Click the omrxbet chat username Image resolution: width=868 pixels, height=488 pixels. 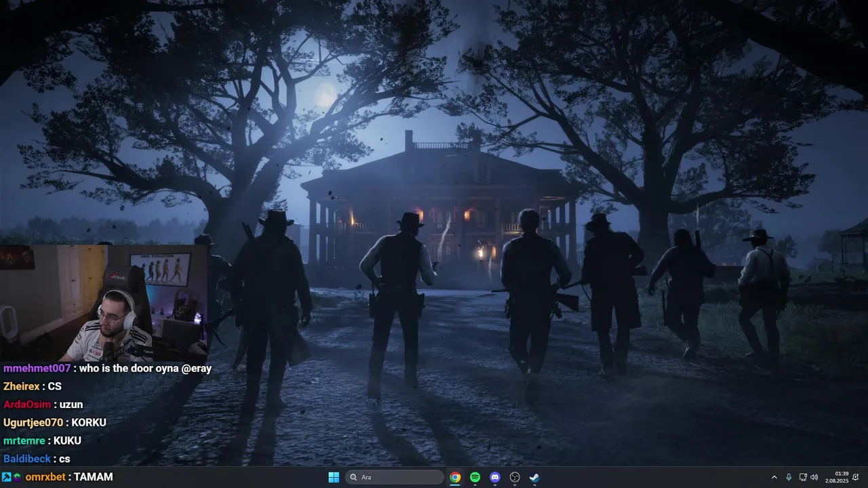click(x=45, y=477)
